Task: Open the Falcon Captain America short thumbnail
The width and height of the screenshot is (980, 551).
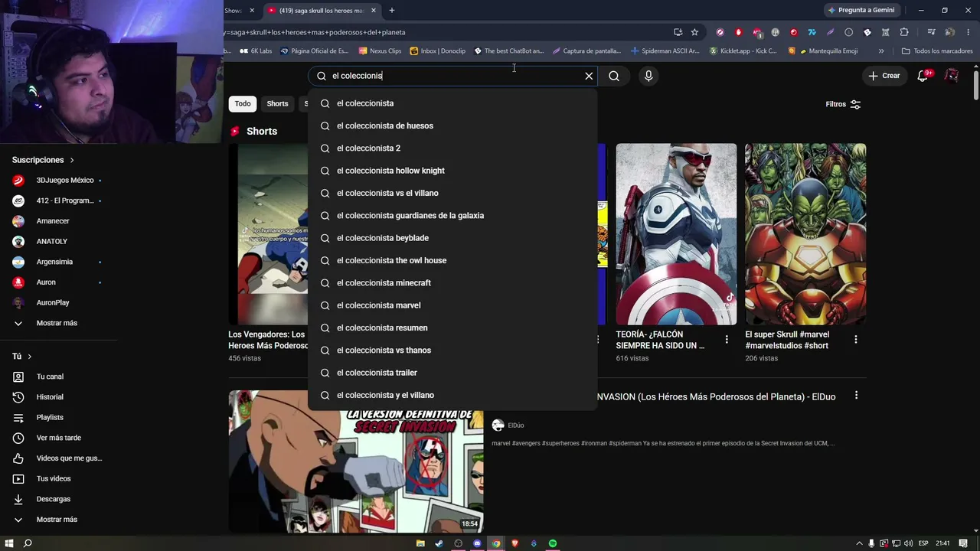Action: click(x=677, y=234)
